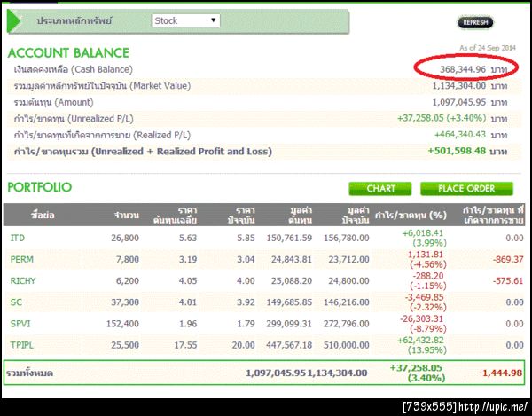Click total realized loss -1,444.98
This screenshot has height=416, width=532.
pyautogui.click(x=500, y=373)
